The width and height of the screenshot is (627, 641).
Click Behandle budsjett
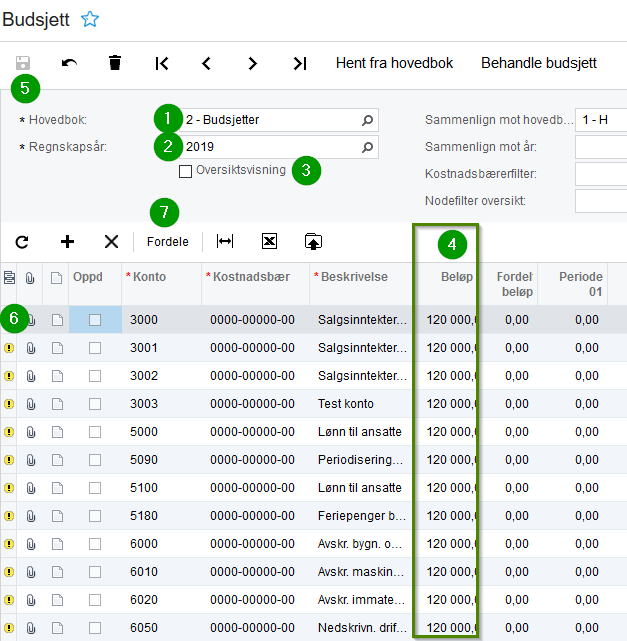pyautogui.click(x=539, y=63)
